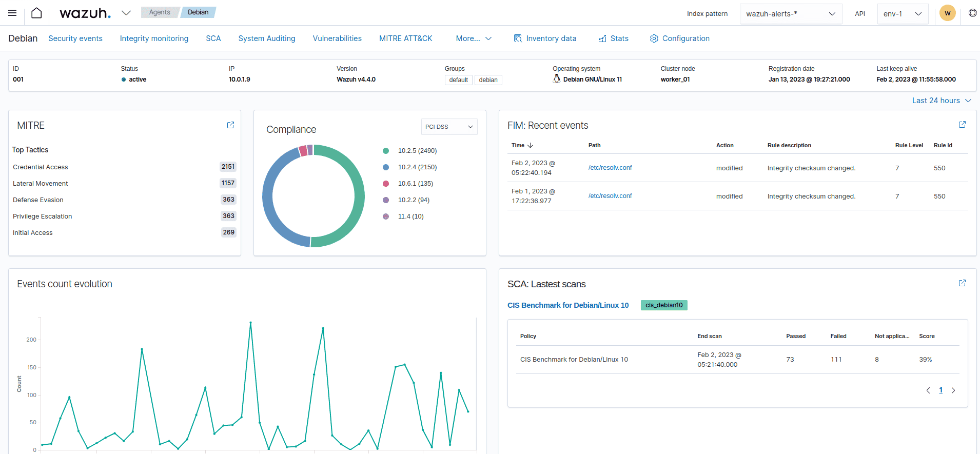Image resolution: width=980 pixels, height=454 pixels.
Task: Open the help icon in header
Action: (972, 13)
